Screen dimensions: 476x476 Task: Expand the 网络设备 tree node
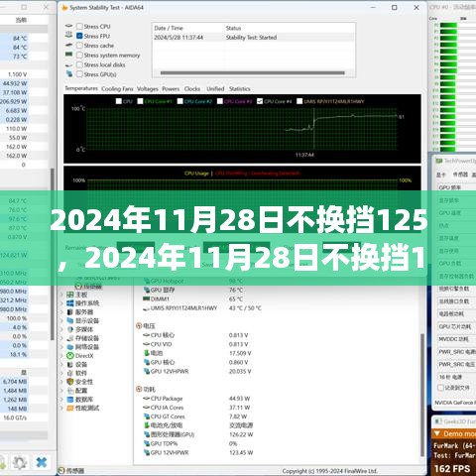pyautogui.click(x=61, y=347)
